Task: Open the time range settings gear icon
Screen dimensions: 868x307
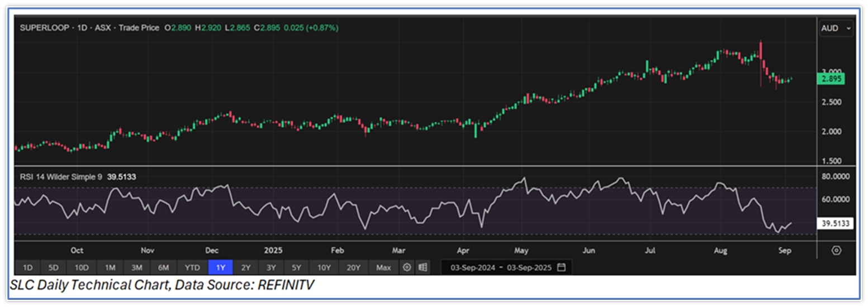Action: click(x=407, y=267)
